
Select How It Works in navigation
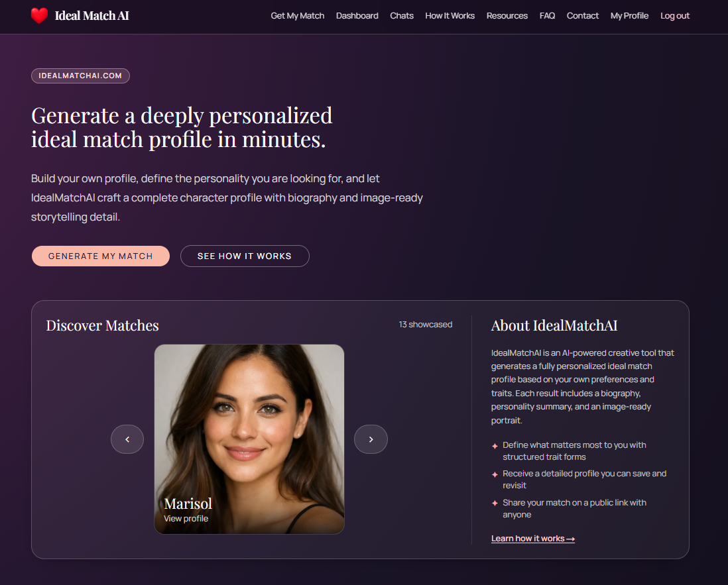click(450, 16)
